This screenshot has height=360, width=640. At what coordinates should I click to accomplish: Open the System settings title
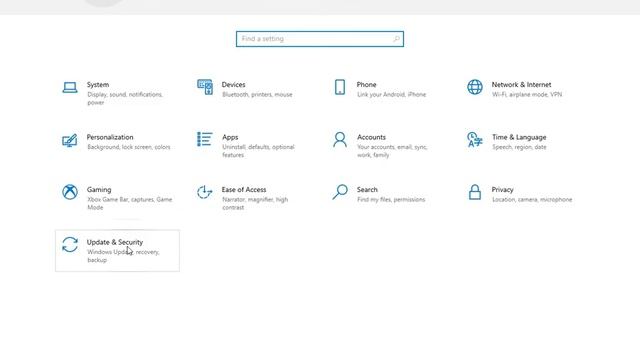(98, 84)
